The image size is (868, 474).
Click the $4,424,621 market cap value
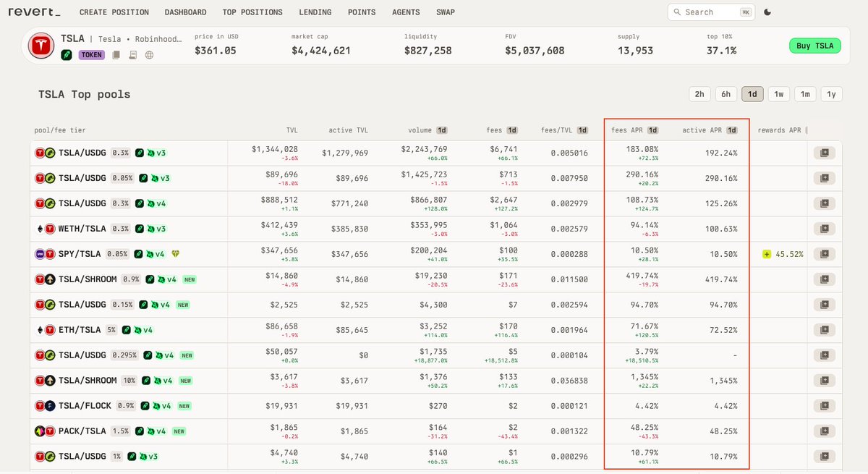321,51
